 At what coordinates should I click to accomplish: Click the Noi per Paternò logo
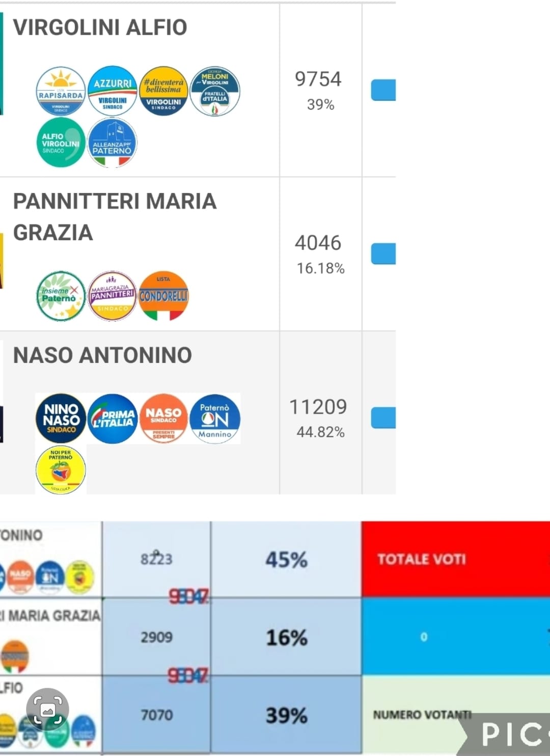click(x=61, y=470)
